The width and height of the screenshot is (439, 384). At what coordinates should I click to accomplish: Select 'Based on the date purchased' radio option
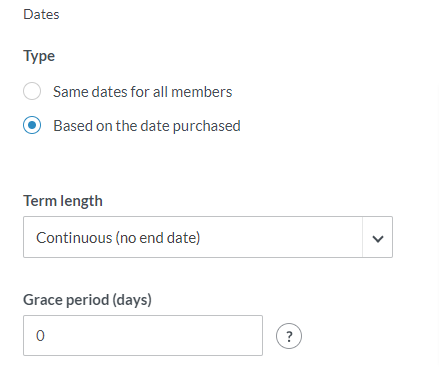32,125
